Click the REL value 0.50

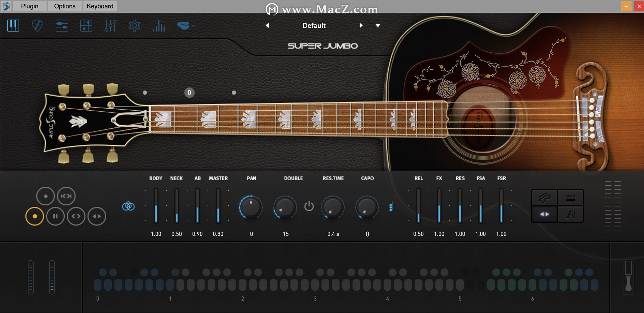(418, 234)
